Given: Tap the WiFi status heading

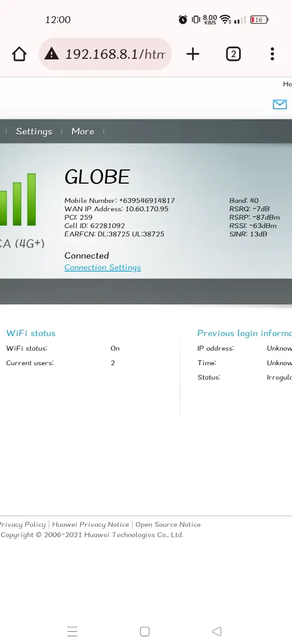Looking at the screenshot, I should click(31, 333).
